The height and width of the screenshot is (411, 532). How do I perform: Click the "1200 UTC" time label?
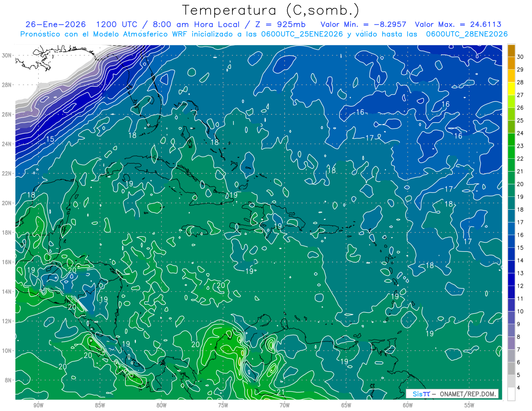pyautogui.click(x=117, y=24)
